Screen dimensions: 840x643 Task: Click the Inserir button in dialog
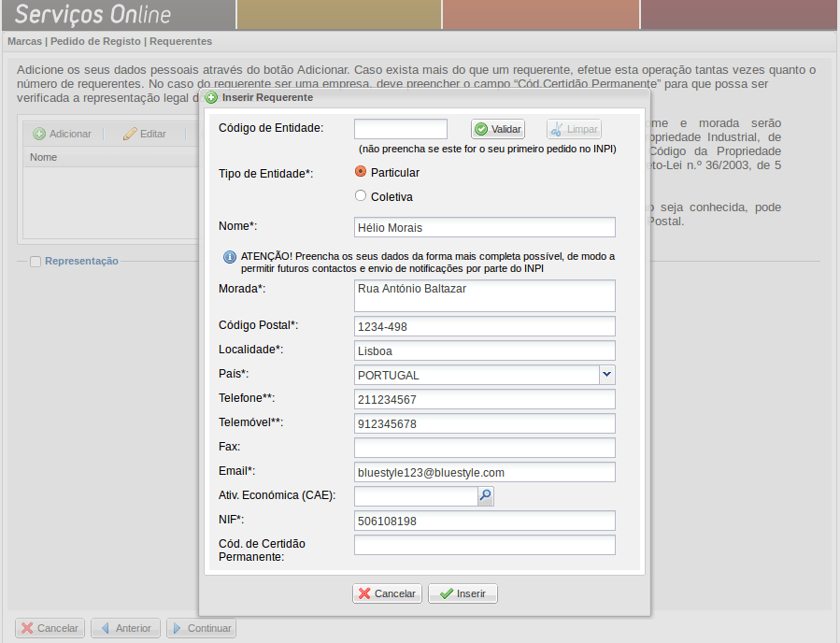(463, 593)
